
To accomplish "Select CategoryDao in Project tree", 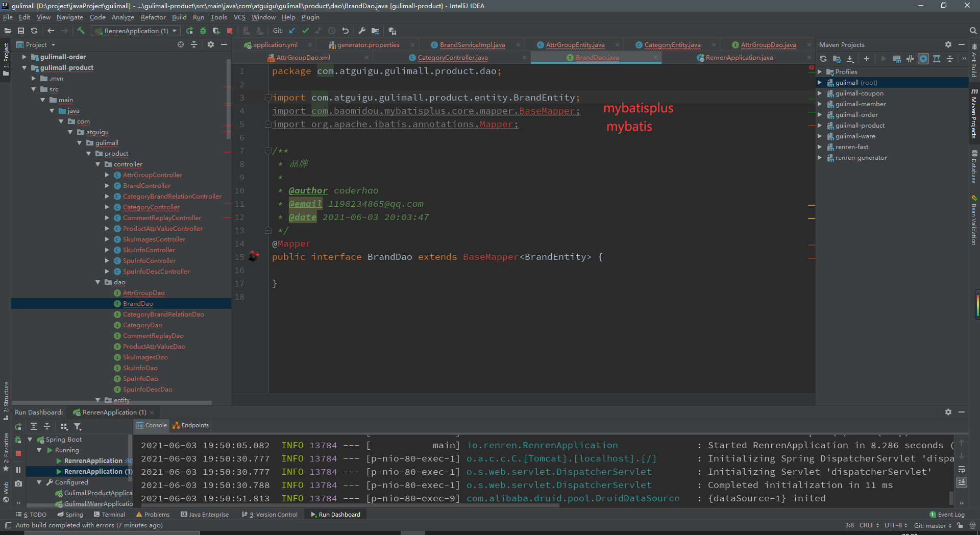I will [142, 325].
